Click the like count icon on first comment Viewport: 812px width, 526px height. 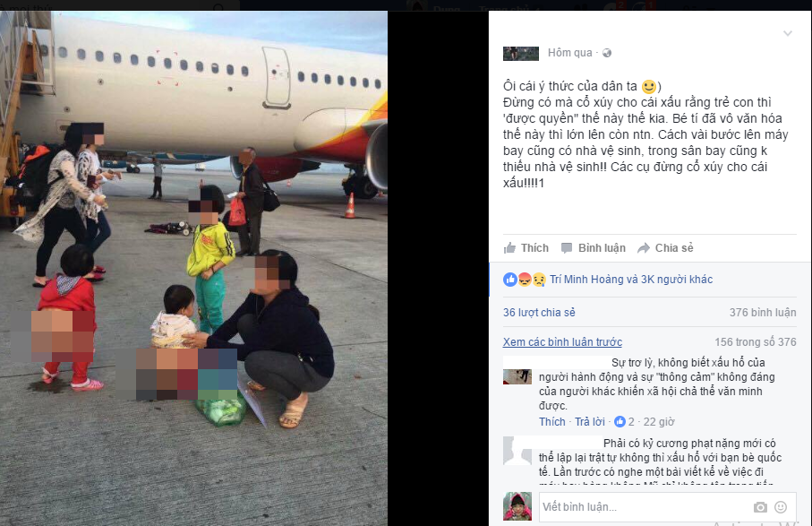(620, 422)
